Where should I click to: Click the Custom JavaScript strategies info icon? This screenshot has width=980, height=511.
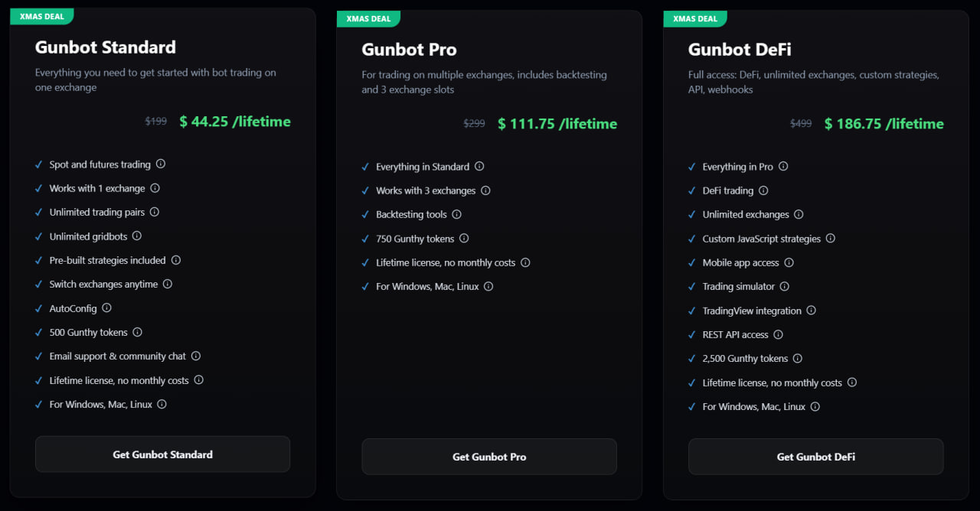point(830,238)
